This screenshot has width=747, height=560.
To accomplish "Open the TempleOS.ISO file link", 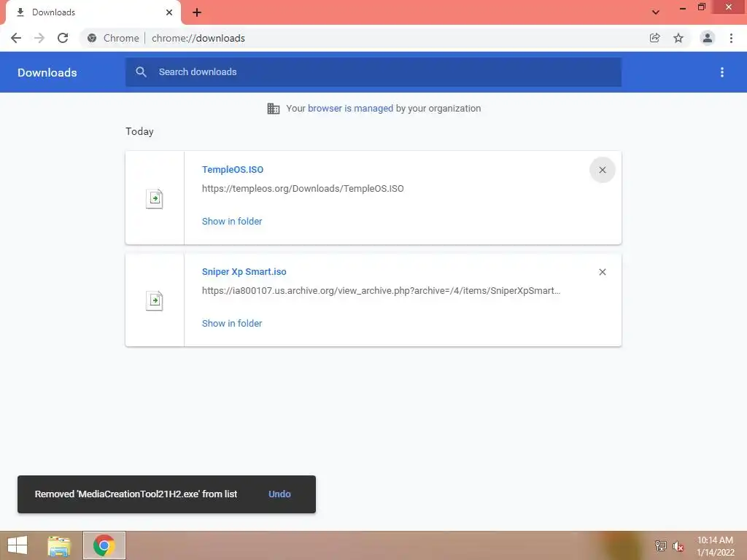I will [233, 169].
